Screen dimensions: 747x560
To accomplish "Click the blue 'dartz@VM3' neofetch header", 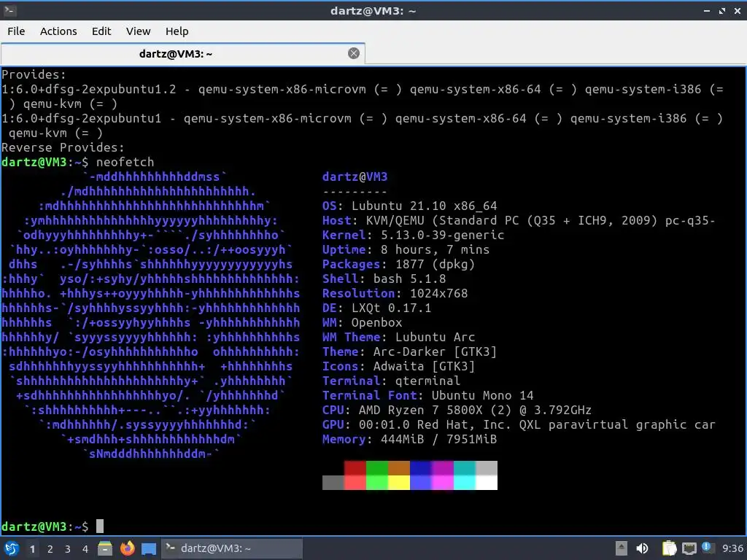I will pos(355,177).
